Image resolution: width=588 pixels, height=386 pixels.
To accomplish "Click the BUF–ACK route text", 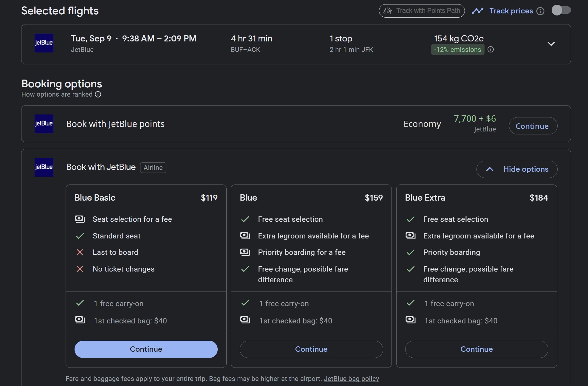I will click(245, 49).
